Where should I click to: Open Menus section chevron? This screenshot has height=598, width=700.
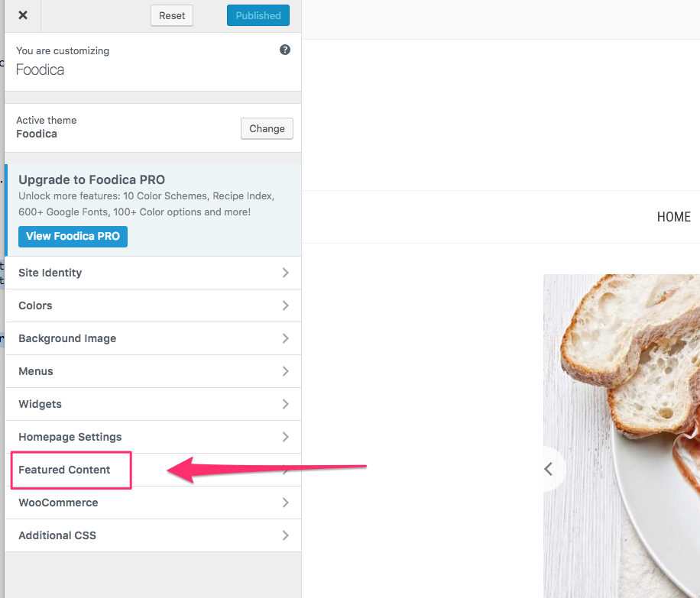tap(285, 371)
